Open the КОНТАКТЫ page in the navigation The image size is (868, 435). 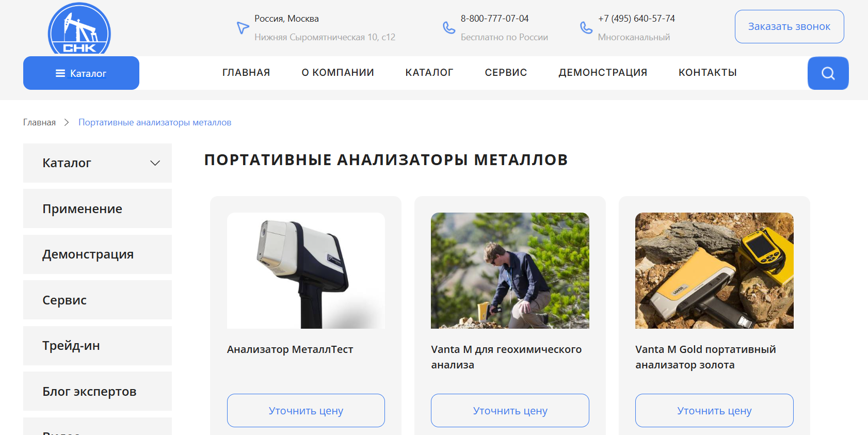[x=708, y=73]
